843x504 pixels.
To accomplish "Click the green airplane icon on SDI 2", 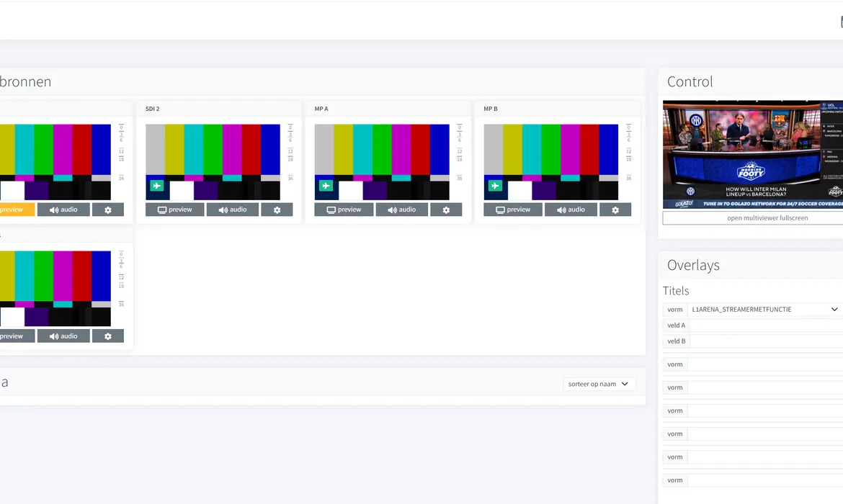I will tap(156, 186).
